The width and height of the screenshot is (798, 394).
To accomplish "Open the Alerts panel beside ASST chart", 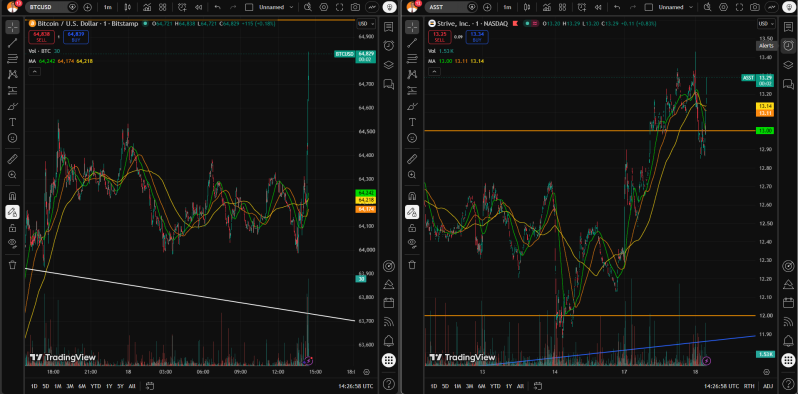I will click(788, 45).
